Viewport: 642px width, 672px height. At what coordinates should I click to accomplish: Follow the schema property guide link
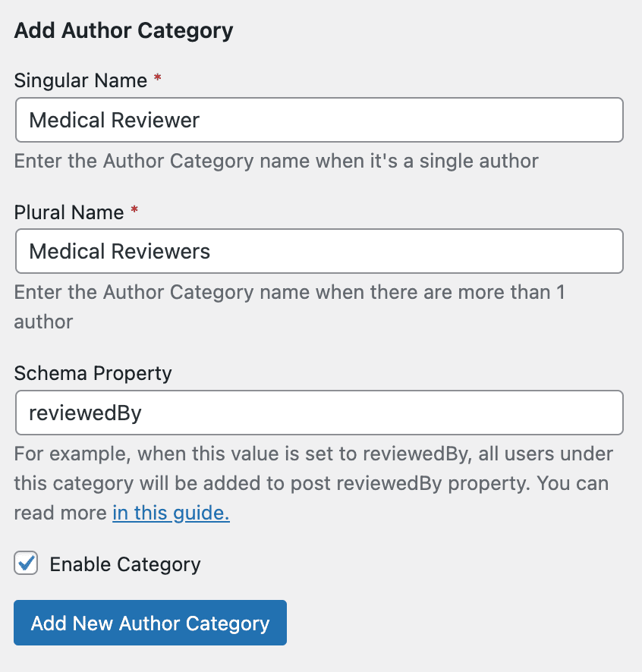tap(171, 513)
